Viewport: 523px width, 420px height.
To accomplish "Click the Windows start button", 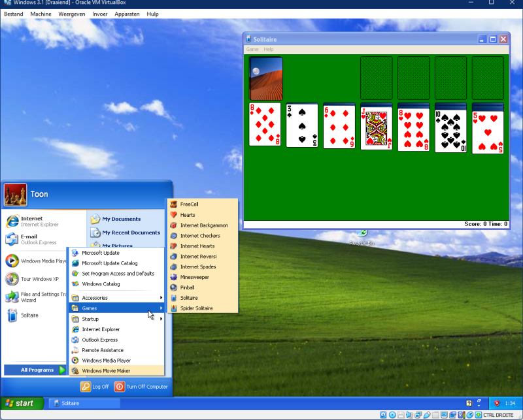I will 22,403.
